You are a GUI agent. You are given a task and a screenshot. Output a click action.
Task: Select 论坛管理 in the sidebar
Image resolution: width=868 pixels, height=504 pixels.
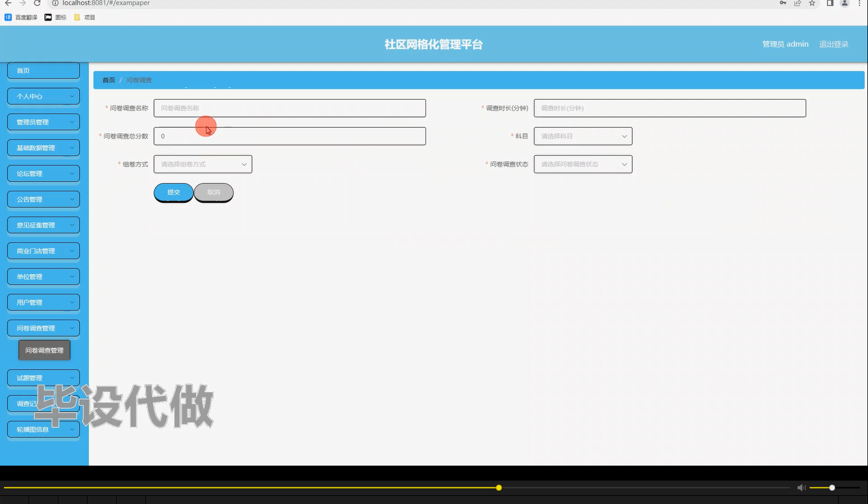[x=43, y=173]
